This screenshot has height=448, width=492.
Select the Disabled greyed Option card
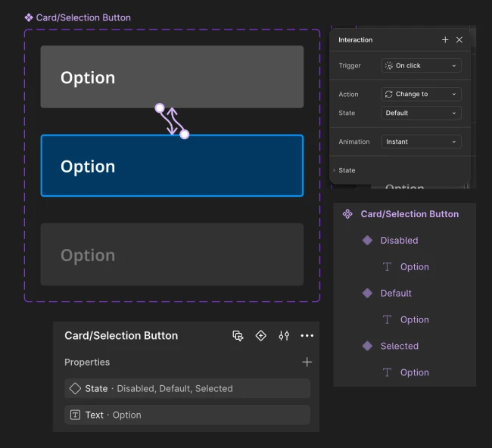pyautogui.click(x=172, y=254)
